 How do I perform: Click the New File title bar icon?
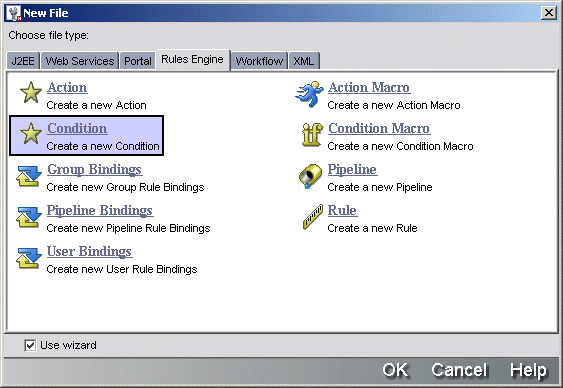pyautogui.click(x=14, y=13)
